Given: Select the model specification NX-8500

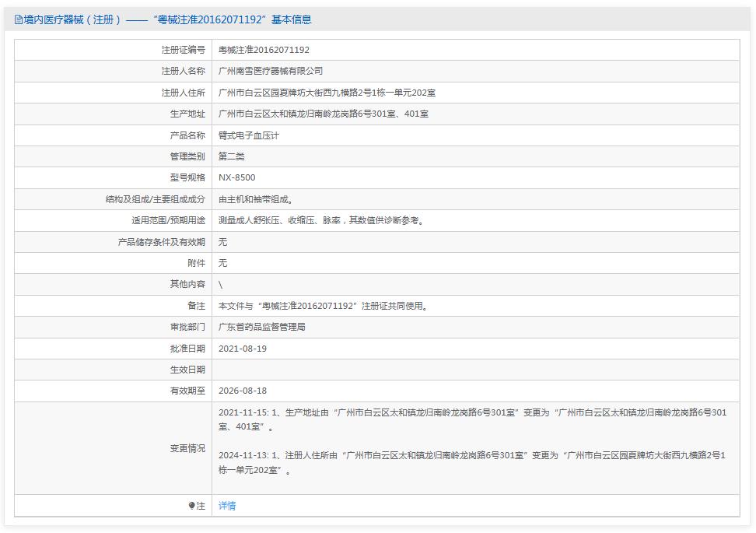Looking at the screenshot, I should click(237, 177).
